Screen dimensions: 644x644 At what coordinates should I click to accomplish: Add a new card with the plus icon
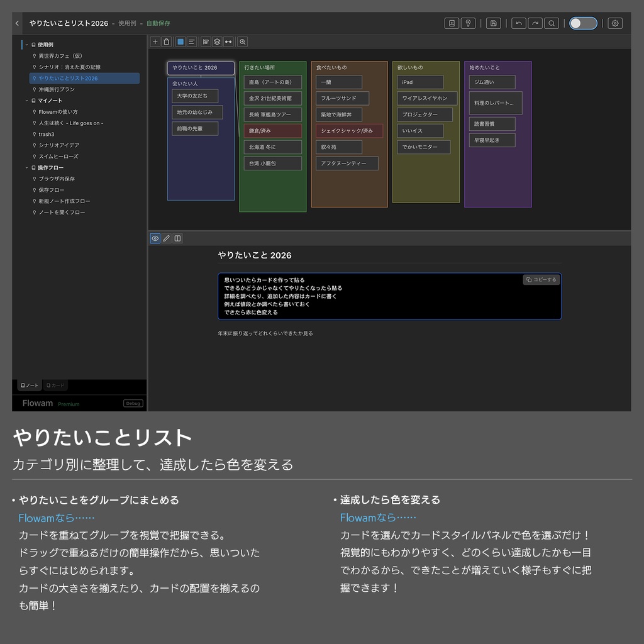pos(155,42)
